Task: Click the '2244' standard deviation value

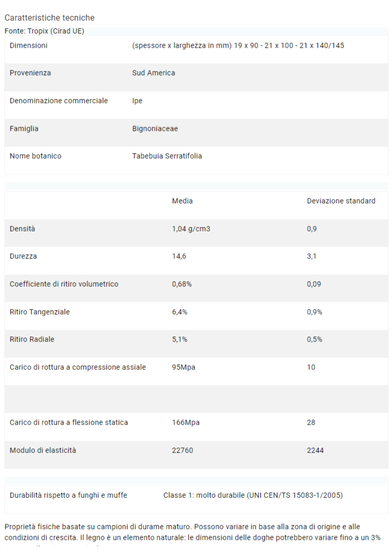Action: pos(315,450)
